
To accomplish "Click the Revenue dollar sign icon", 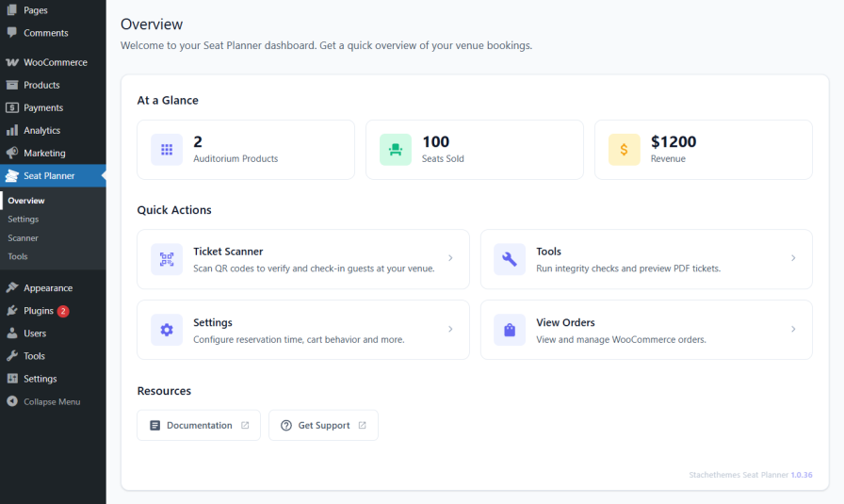I will pos(624,150).
